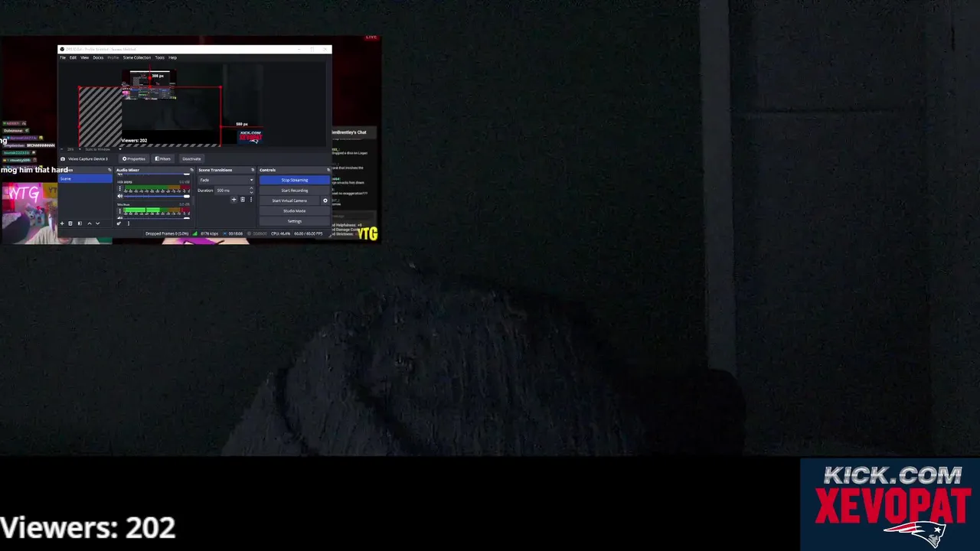This screenshot has height=551, width=980.
Task: Open the View menu in OBS
Action: tap(84, 57)
